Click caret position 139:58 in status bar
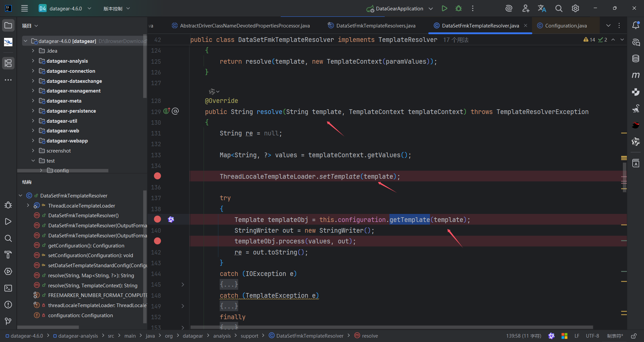Image resolution: width=644 pixels, height=342 pixels. tap(524, 336)
